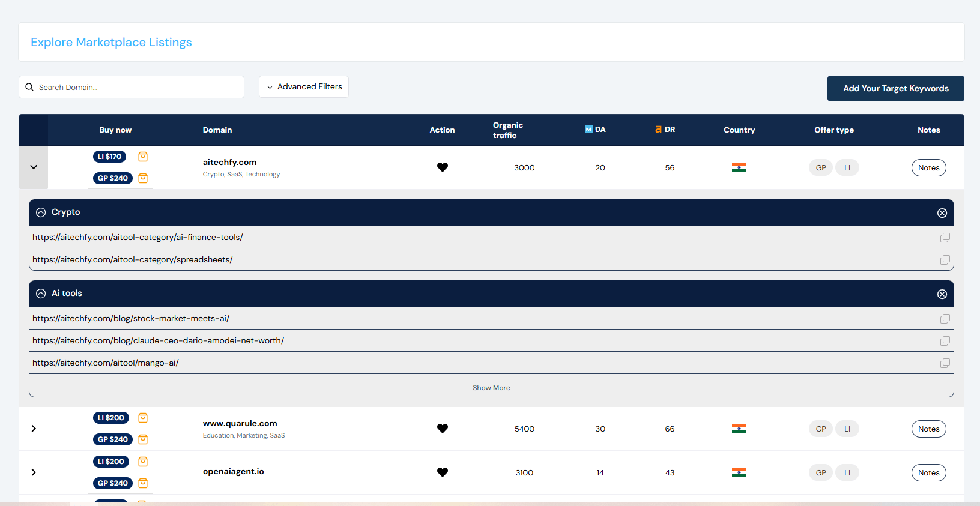Collapse the Crypto URL group

coord(41,212)
